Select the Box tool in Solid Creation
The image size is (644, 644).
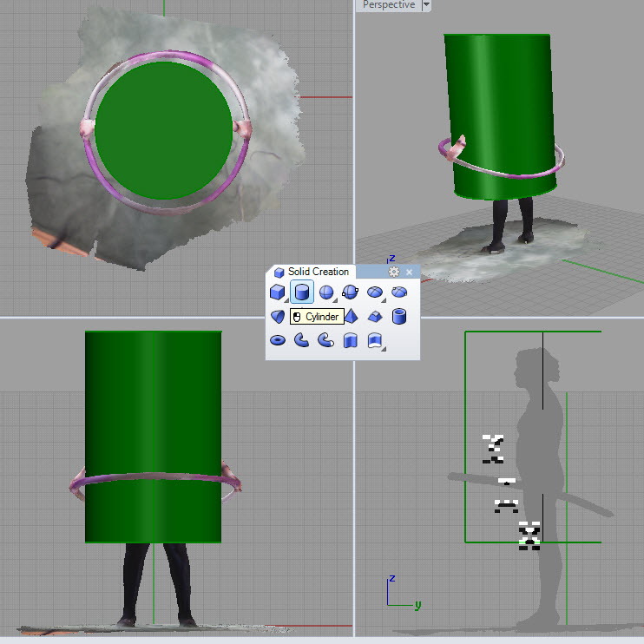pyautogui.click(x=278, y=292)
